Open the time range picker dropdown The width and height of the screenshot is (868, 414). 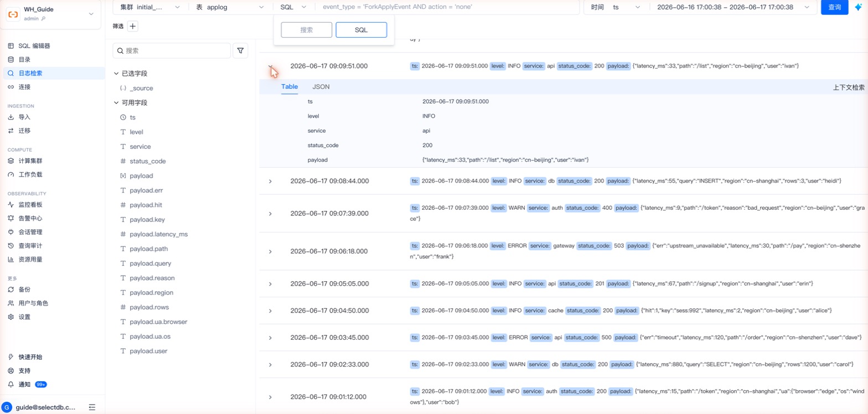click(x=733, y=7)
